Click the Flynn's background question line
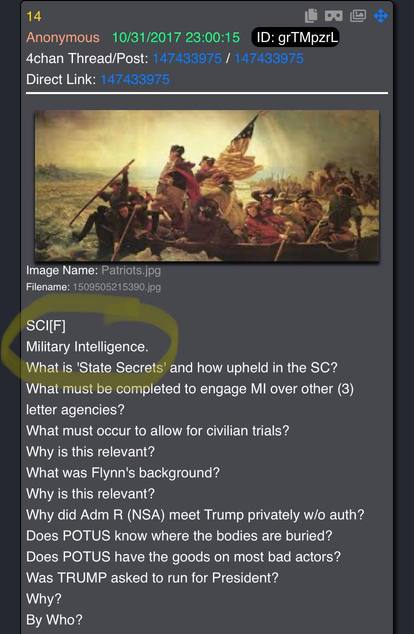The width and height of the screenshot is (414, 634). tap(123, 473)
